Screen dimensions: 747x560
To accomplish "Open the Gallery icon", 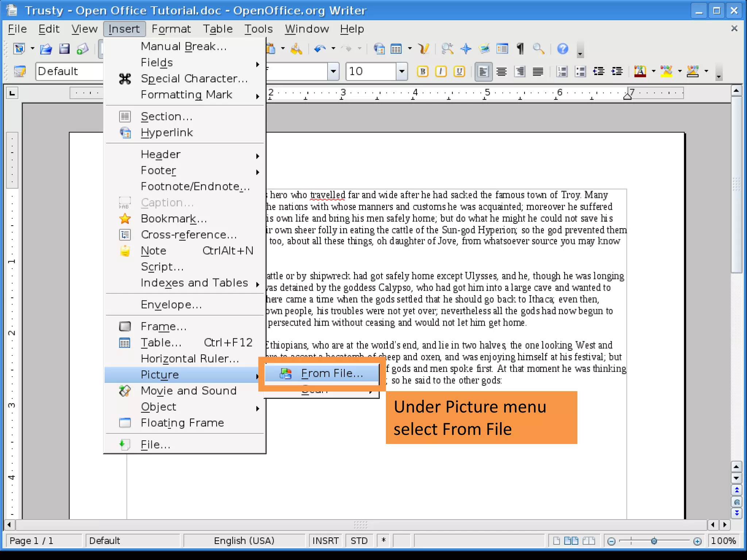I will (484, 48).
